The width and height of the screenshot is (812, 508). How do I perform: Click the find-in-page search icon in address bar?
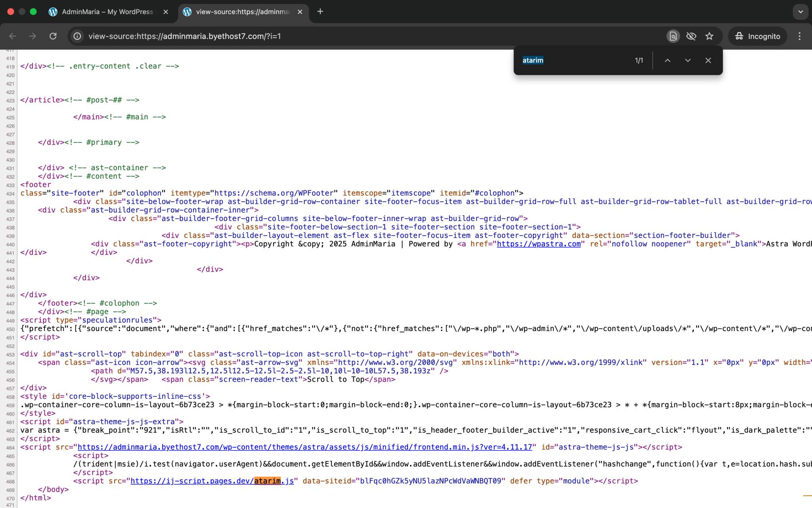pos(673,36)
